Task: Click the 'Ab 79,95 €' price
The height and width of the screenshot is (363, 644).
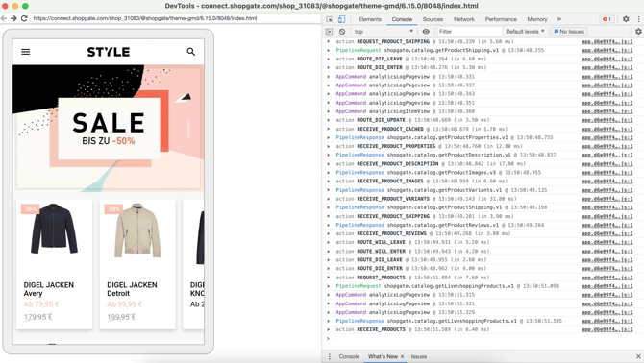Action: 41,304
